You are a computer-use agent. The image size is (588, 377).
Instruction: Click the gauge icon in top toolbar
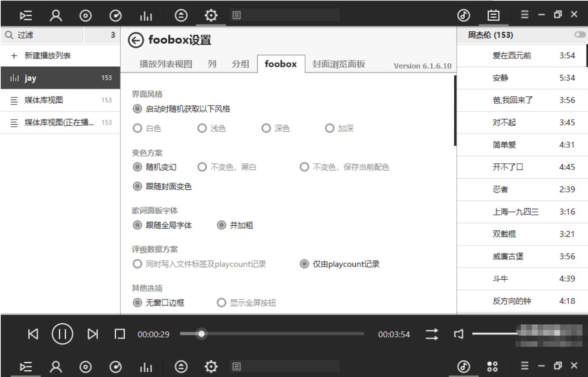(x=115, y=15)
